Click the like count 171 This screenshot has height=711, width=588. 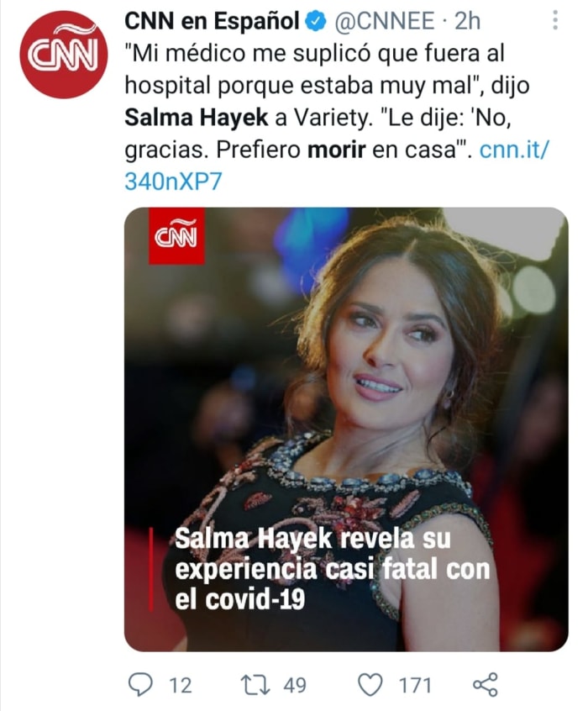click(x=415, y=685)
